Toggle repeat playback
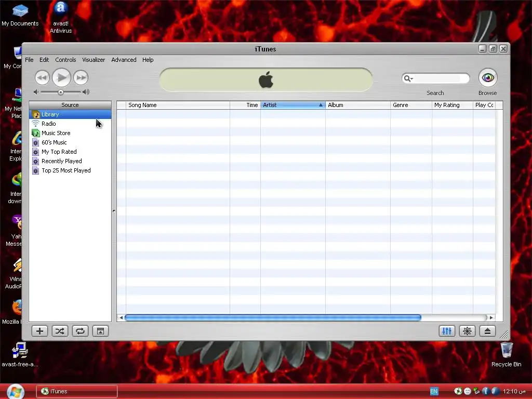 pos(81,331)
